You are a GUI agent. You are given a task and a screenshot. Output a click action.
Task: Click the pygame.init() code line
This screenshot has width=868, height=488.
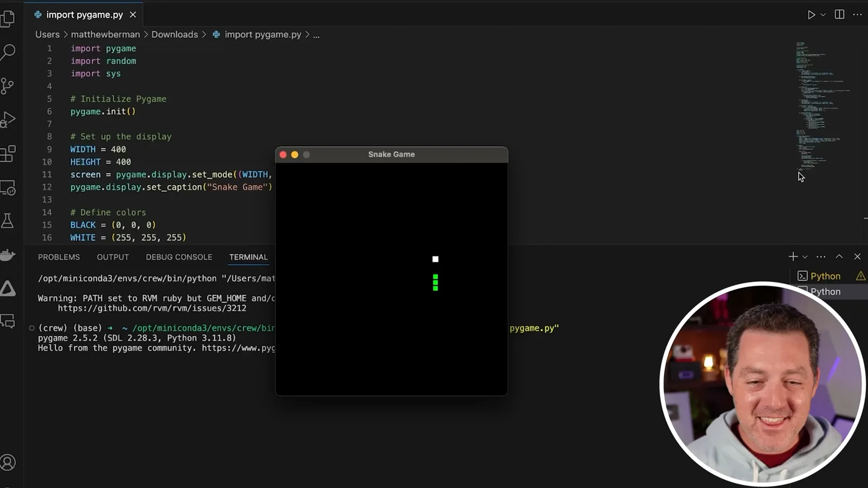[103, 111]
